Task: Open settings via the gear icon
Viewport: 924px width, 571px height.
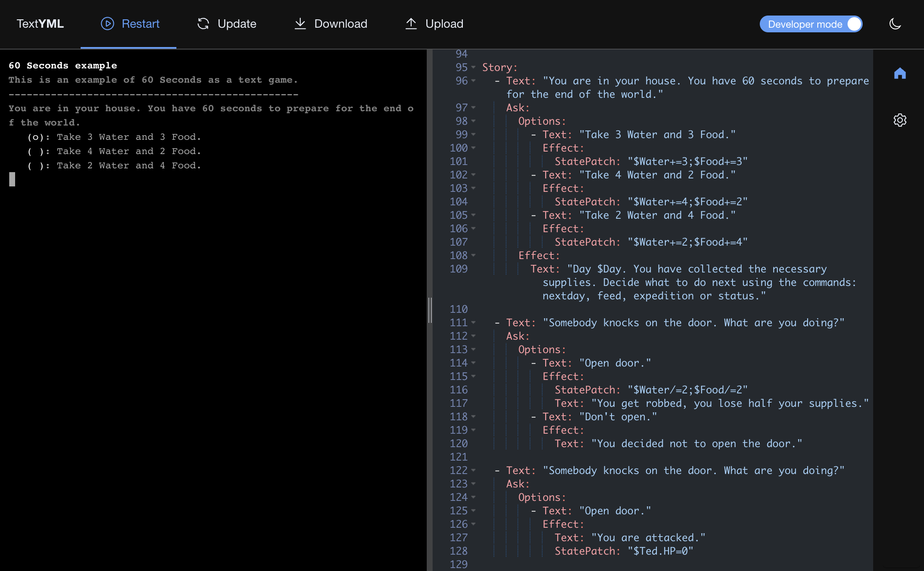Action: pyautogui.click(x=900, y=120)
